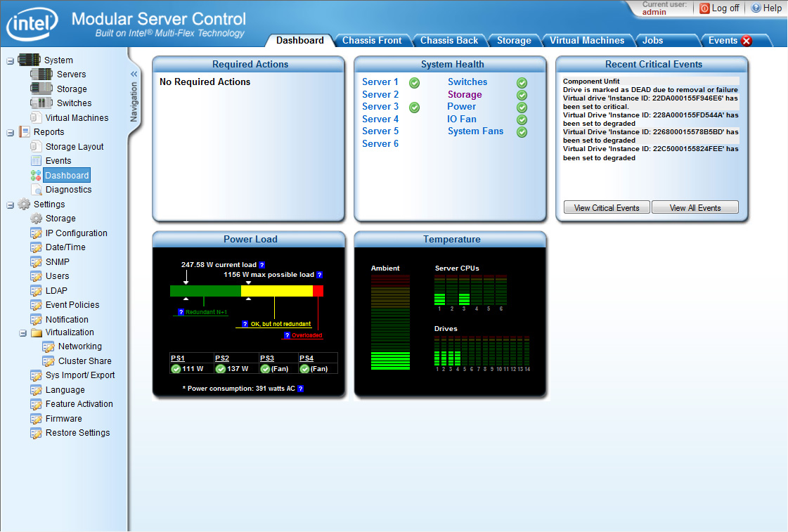Collapse the Reports tree node
Viewport: 788px width, 532px height.
[10, 133]
